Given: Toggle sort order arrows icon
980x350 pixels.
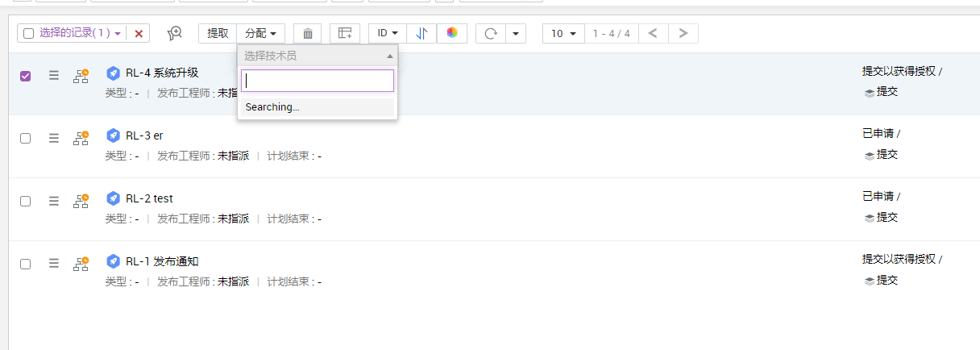Looking at the screenshot, I should (x=421, y=33).
